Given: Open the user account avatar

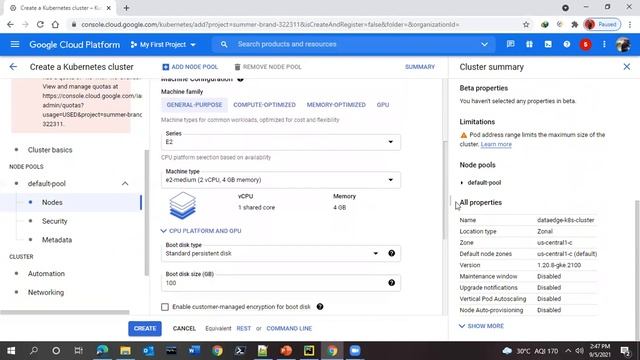Looking at the screenshot, I should [623, 44].
